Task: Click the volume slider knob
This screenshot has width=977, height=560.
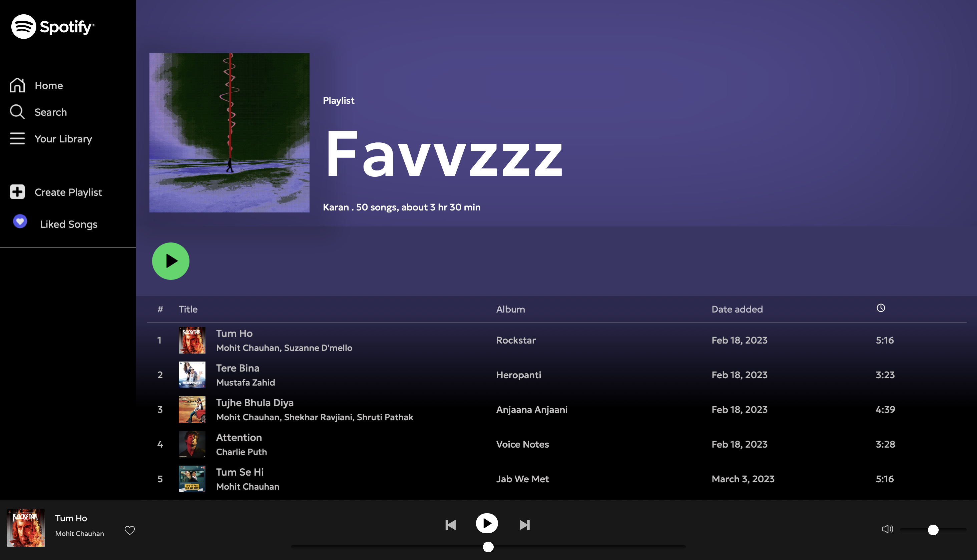Action: click(933, 530)
